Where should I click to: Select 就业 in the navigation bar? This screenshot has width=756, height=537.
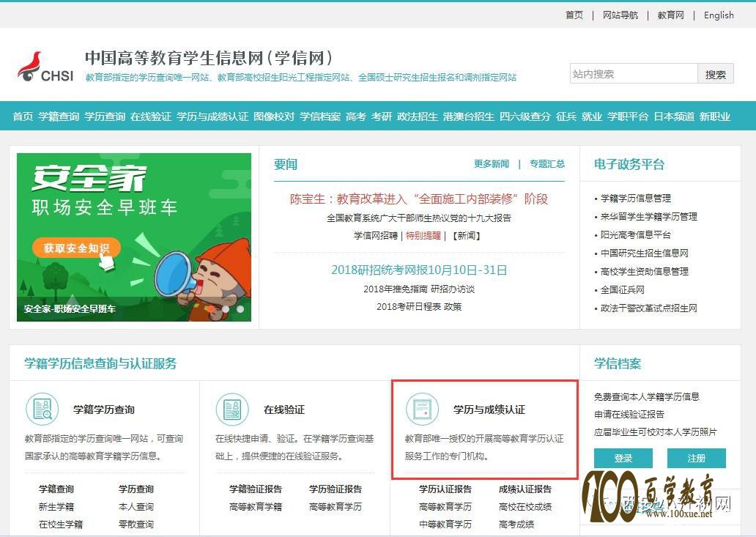[592, 116]
